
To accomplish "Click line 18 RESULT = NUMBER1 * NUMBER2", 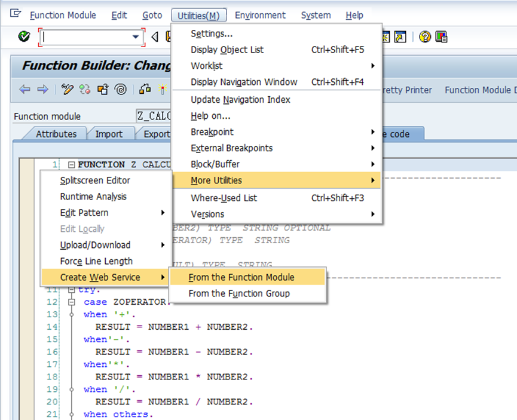I will [x=174, y=377].
